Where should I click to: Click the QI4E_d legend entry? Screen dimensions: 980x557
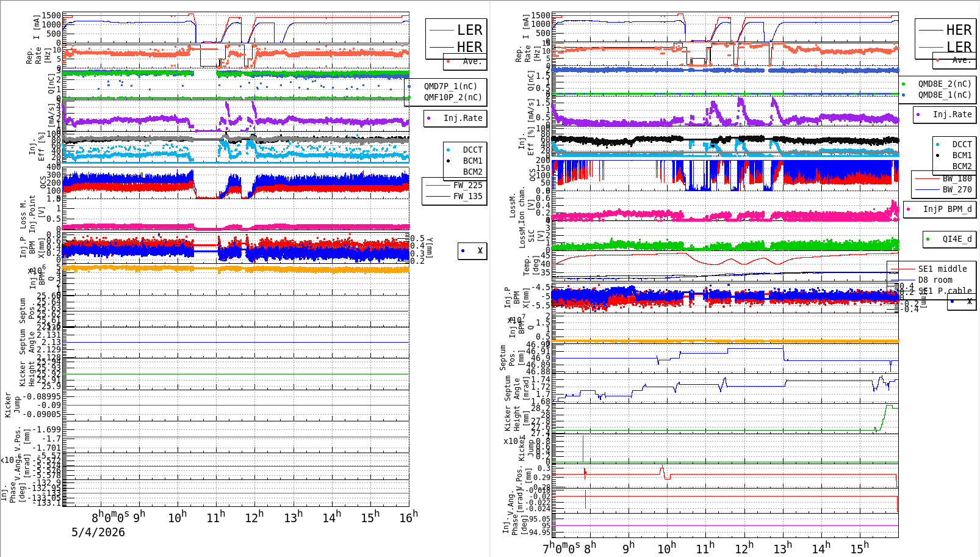(x=957, y=239)
